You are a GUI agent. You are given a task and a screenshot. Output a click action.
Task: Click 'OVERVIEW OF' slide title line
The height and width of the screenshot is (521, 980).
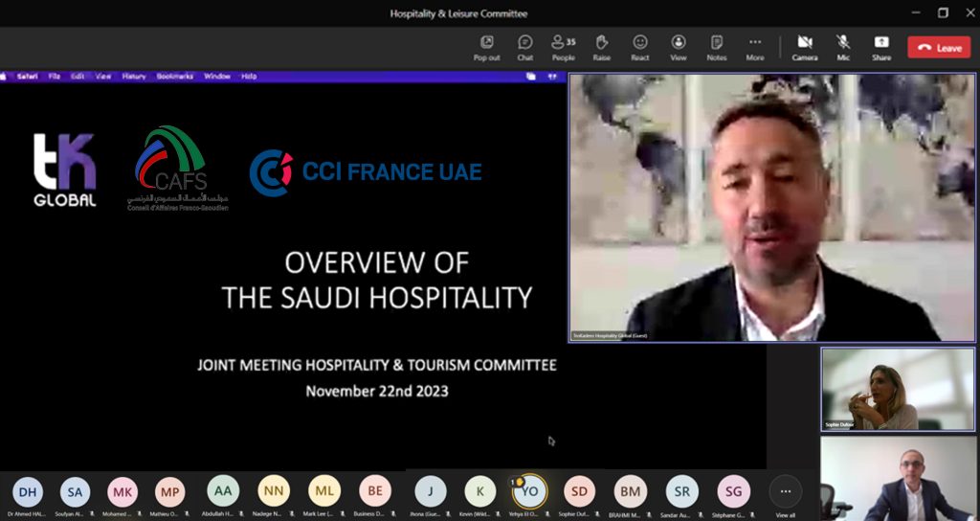click(377, 262)
